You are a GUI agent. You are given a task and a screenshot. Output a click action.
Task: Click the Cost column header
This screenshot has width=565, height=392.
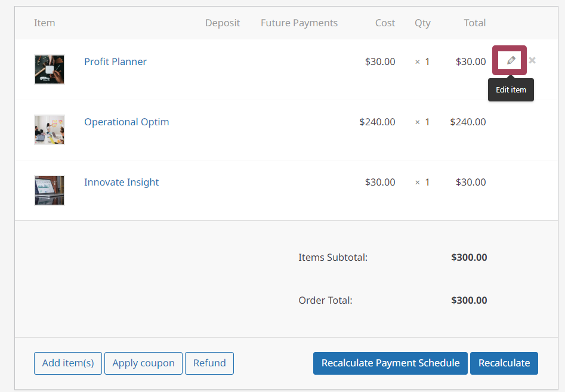point(385,23)
